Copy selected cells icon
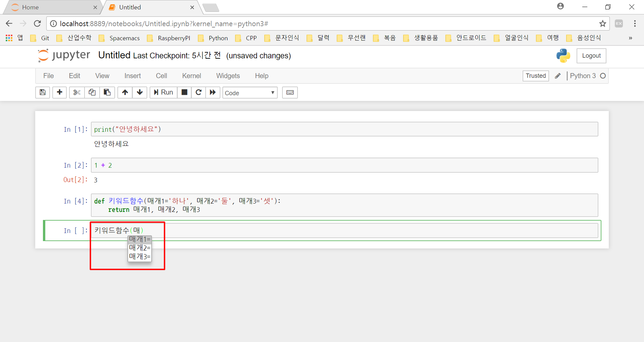 pos(92,93)
